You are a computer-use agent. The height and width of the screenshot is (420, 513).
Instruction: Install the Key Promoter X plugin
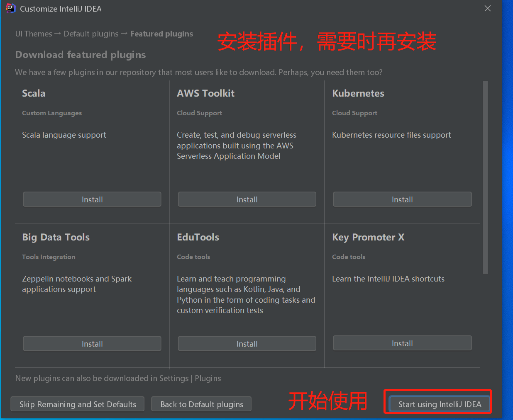point(402,343)
